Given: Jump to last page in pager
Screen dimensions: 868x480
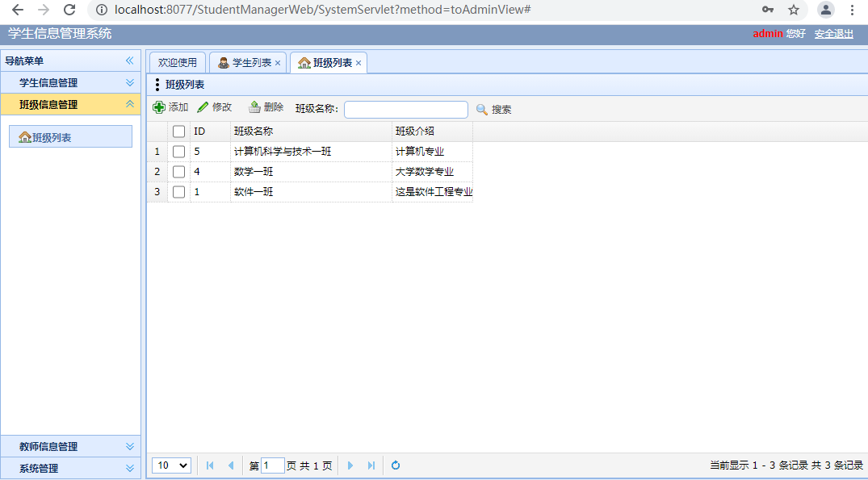Looking at the screenshot, I should tap(371, 465).
